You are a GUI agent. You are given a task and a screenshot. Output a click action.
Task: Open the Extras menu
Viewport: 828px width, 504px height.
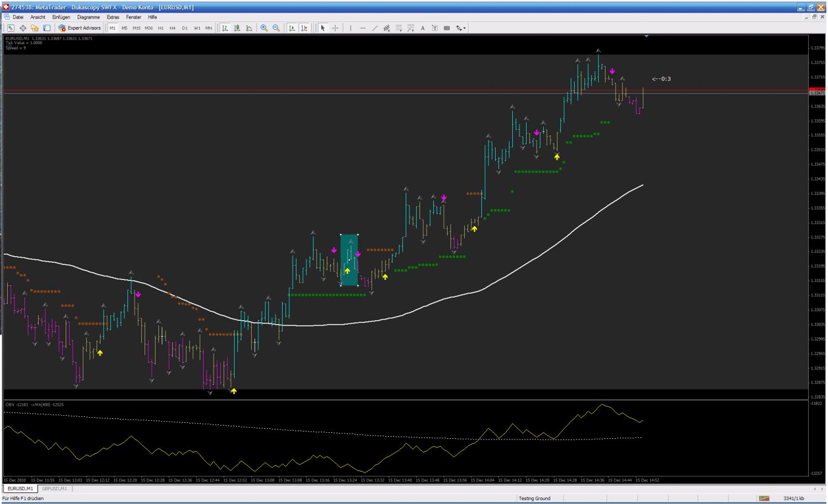point(113,17)
